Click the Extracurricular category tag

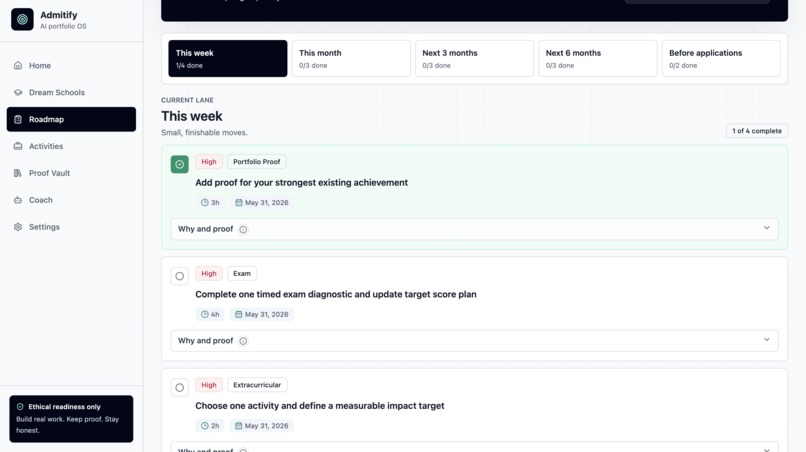(x=257, y=385)
